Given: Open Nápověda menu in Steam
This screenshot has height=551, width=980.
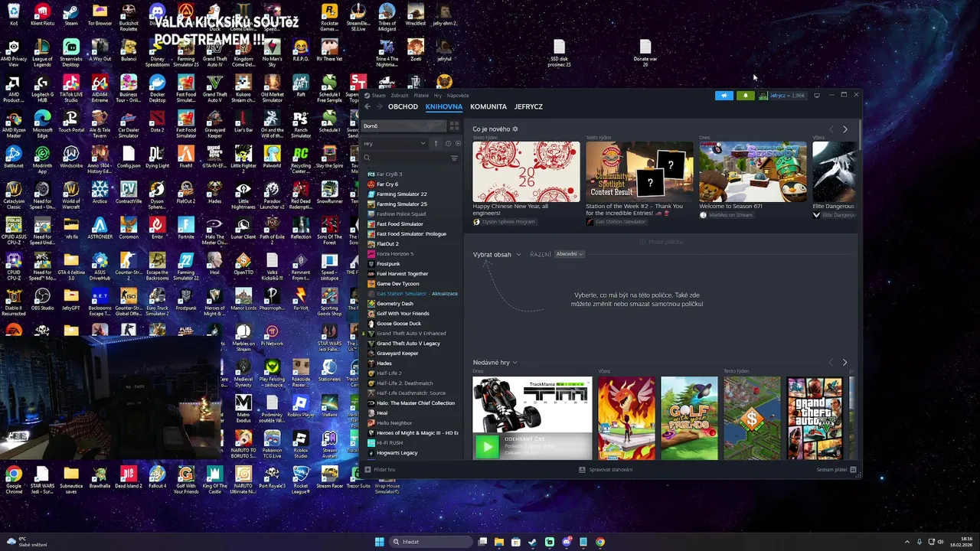Looking at the screenshot, I should click(458, 96).
